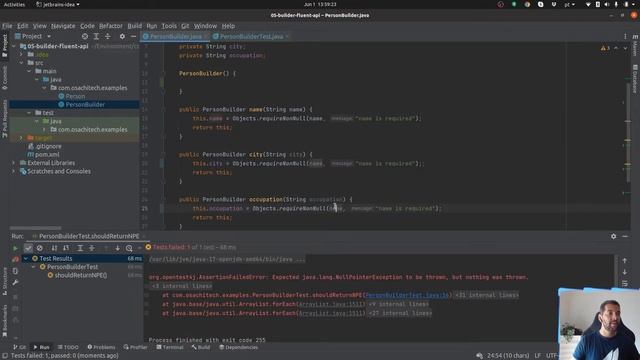
Task: Open Ubuntu Activities overview
Action: click(14, 4)
